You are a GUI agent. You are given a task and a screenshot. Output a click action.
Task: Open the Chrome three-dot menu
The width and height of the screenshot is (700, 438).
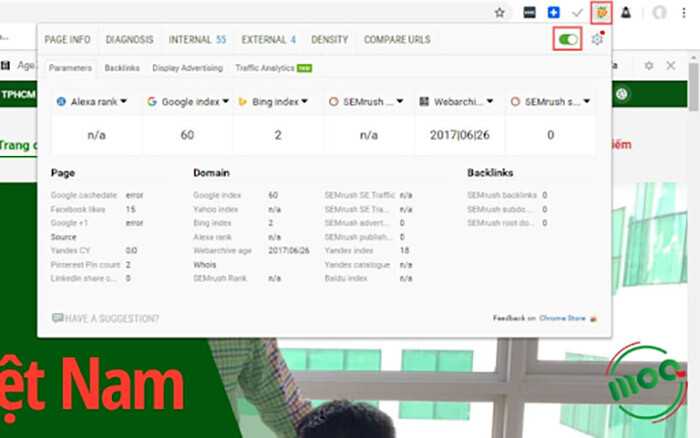point(683,13)
